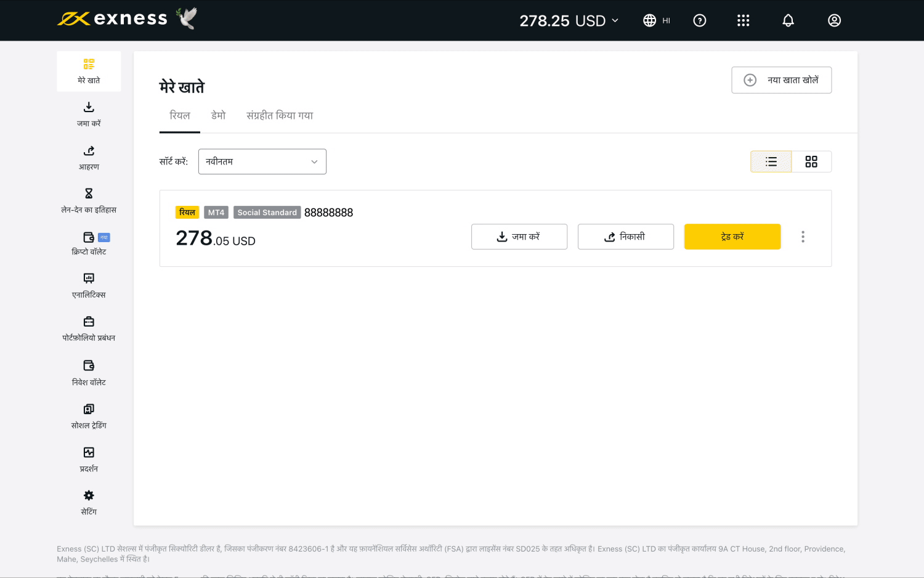Open लेन-देन का इतिहास page
The image size is (924, 578).
[89, 201]
